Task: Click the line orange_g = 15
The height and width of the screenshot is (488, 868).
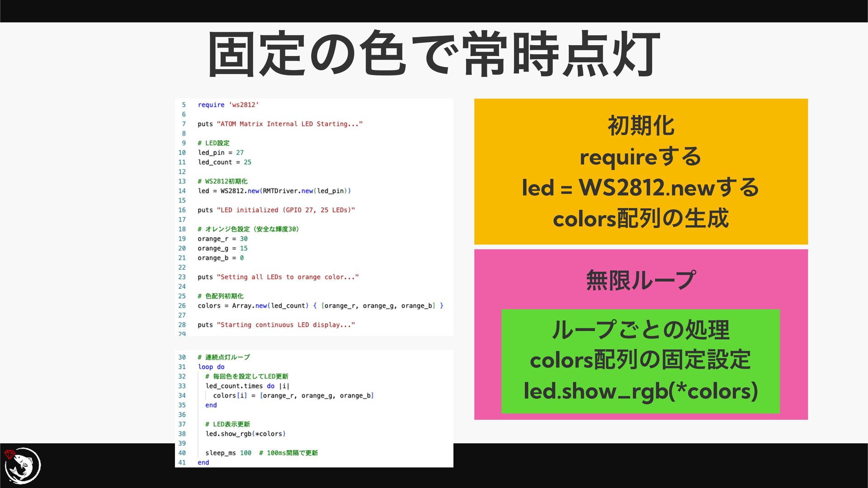Action: tap(222, 249)
